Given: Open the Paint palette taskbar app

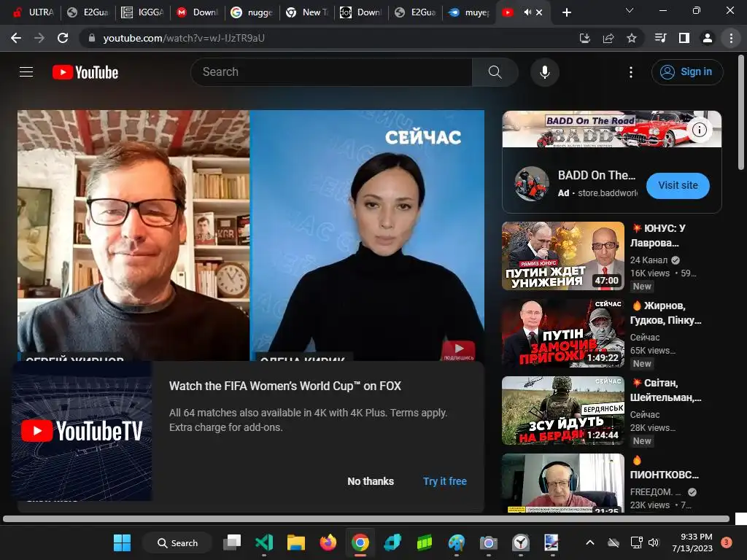Looking at the screenshot, I should pos(457,542).
